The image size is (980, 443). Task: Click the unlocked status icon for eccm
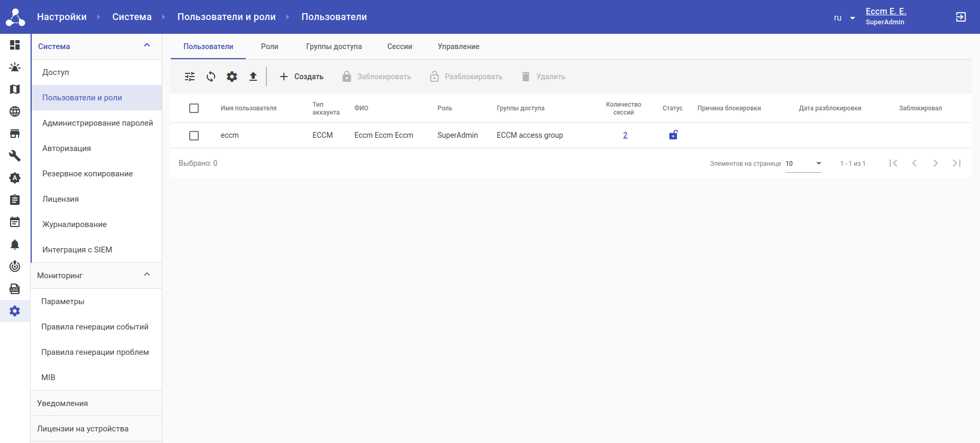(x=673, y=135)
